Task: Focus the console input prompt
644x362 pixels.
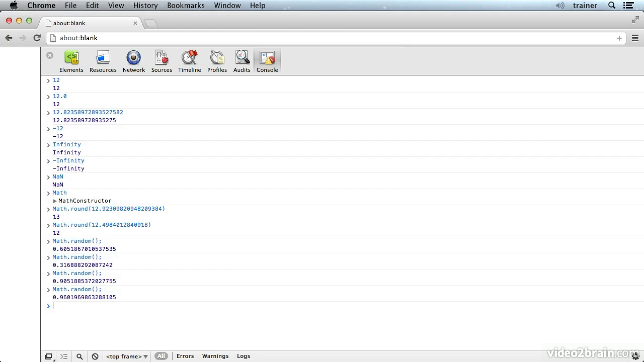Action: 342,306
